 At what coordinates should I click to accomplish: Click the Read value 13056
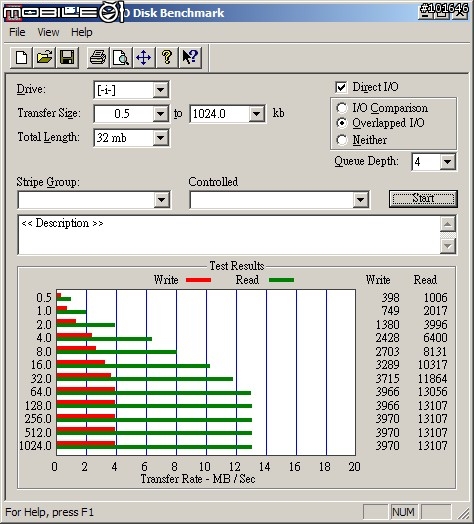click(x=433, y=391)
